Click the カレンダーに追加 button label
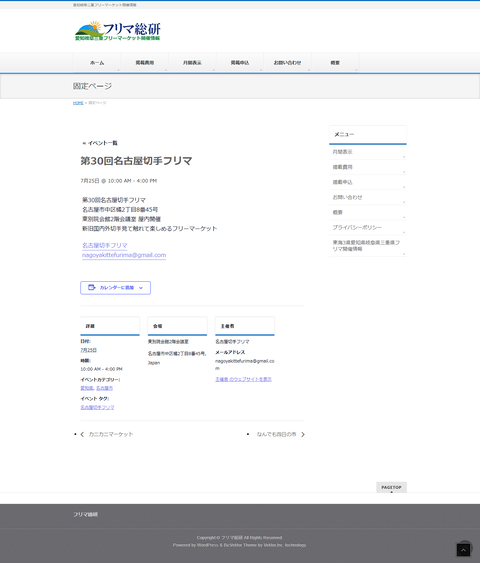Image resolution: width=480 pixels, height=563 pixels. click(x=117, y=288)
